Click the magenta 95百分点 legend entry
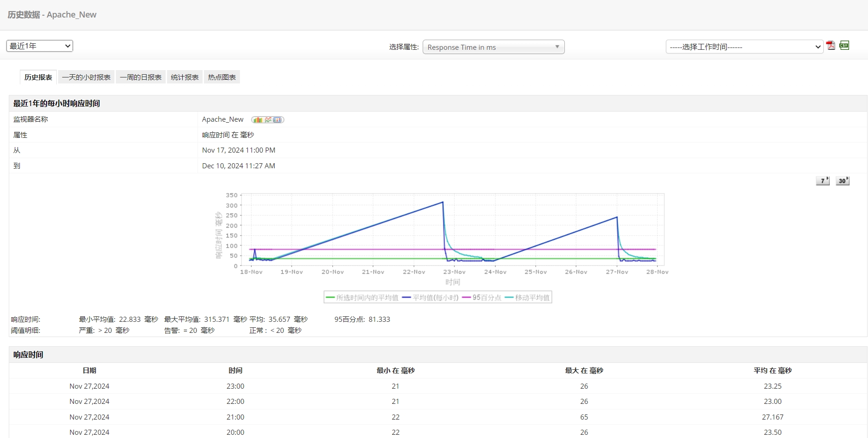The height and width of the screenshot is (438, 868). [481, 298]
